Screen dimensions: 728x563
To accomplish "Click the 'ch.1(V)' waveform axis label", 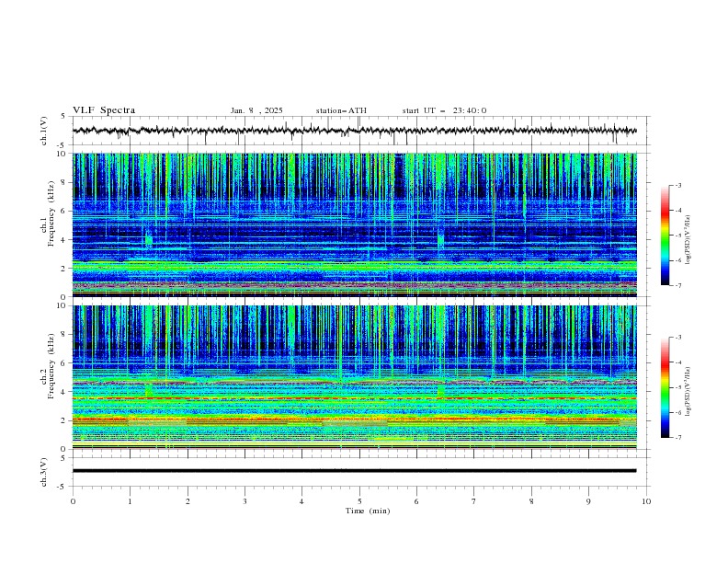I will 44,131.
